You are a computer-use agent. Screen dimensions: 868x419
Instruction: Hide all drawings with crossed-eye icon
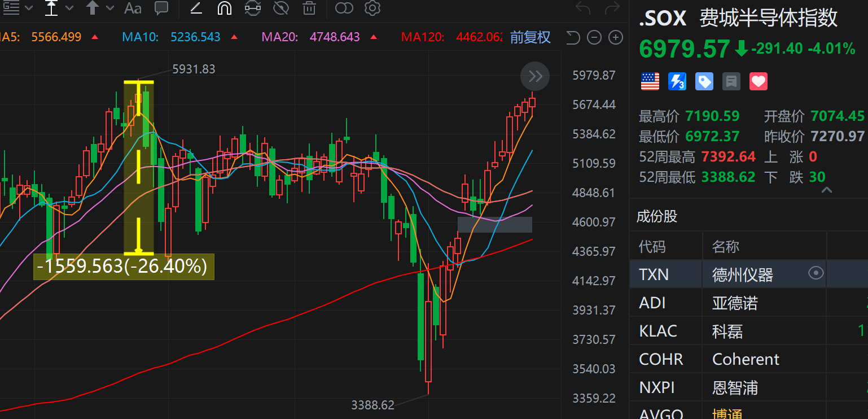(280, 8)
